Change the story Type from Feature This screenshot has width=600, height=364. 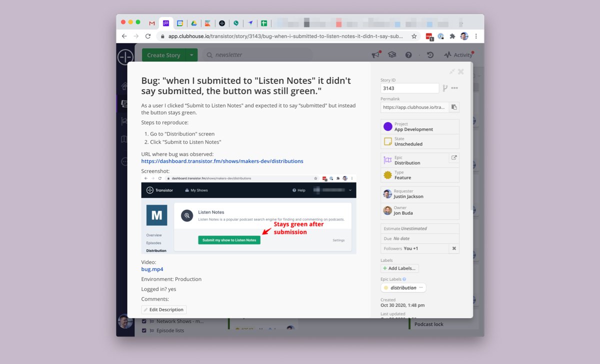419,175
